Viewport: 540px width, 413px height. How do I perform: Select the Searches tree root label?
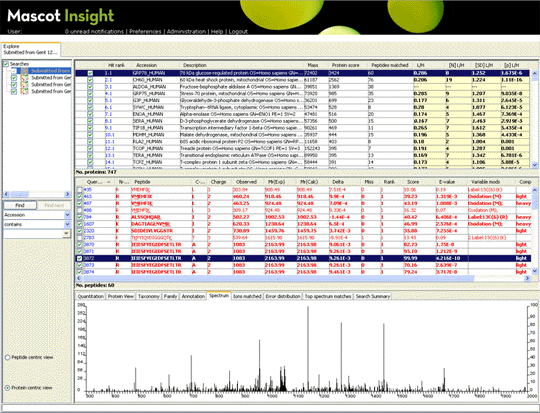(19, 64)
